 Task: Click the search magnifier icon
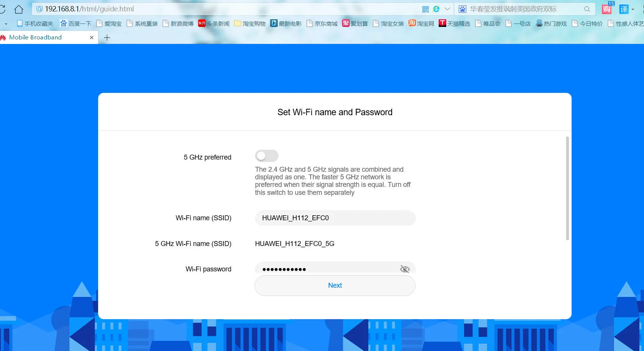point(587,9)
